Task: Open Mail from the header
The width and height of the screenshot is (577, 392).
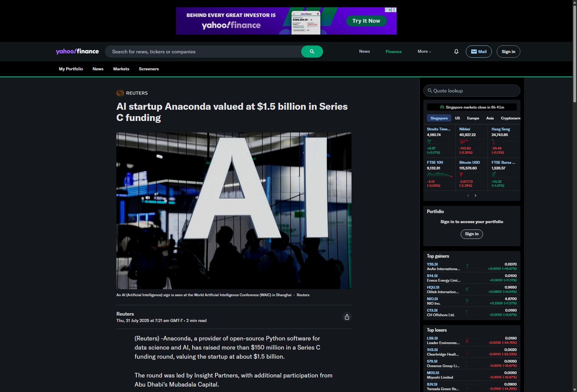Action: click(479, 52)
